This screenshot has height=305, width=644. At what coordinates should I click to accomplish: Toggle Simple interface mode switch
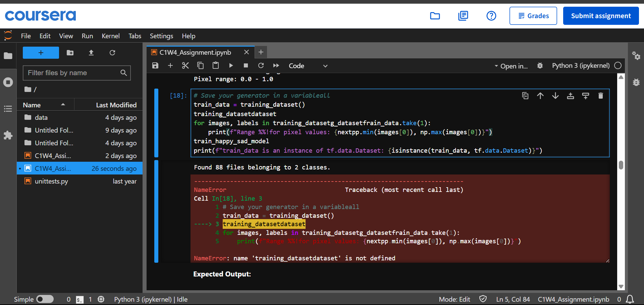(45, 299)
